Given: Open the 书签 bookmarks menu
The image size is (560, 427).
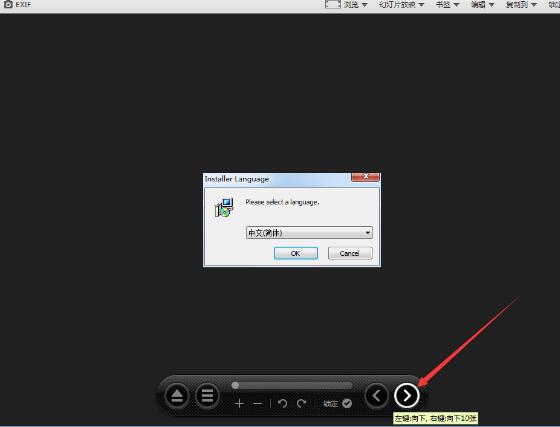Looking at the screenshot, I should [447, 5].
